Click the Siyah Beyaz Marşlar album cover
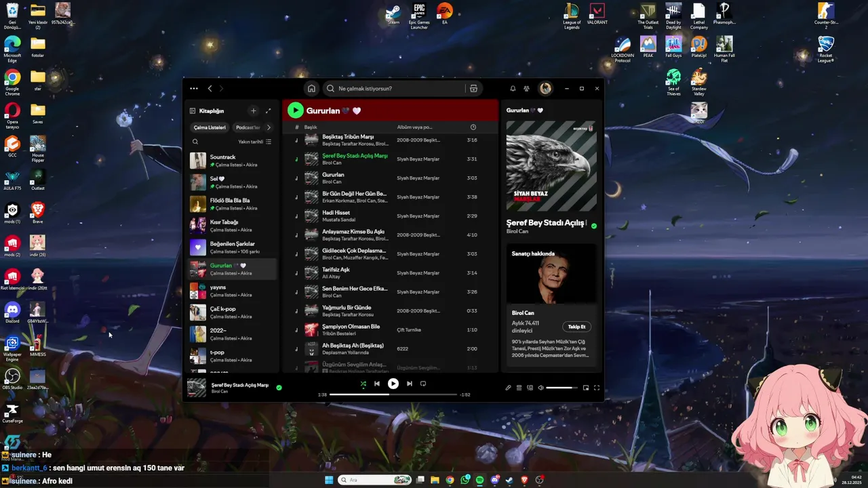The height and width of the screenshot is (488, 868). point(551,166)
